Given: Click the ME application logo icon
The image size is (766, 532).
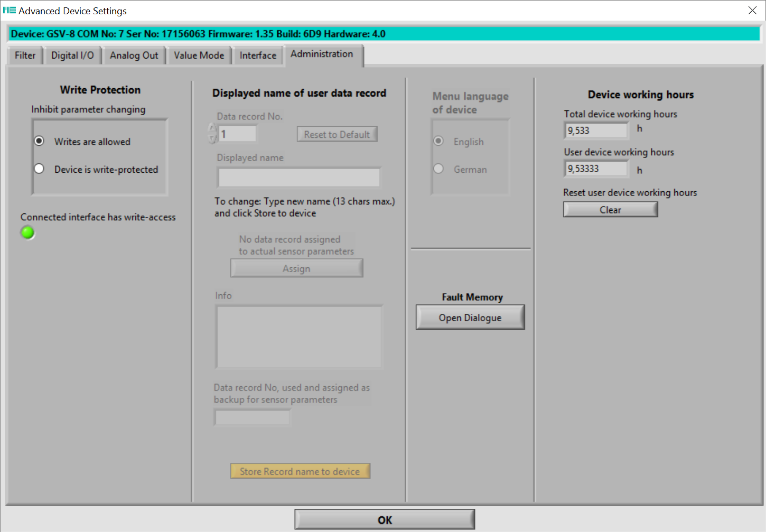Looking at the screenshot, I should coord(10,10).
